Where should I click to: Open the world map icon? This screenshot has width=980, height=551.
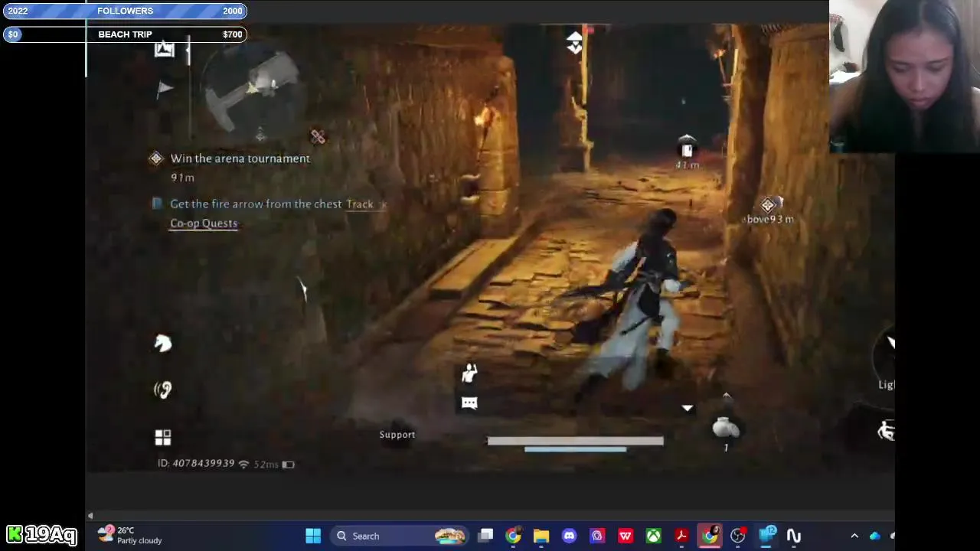coord(164,50)
